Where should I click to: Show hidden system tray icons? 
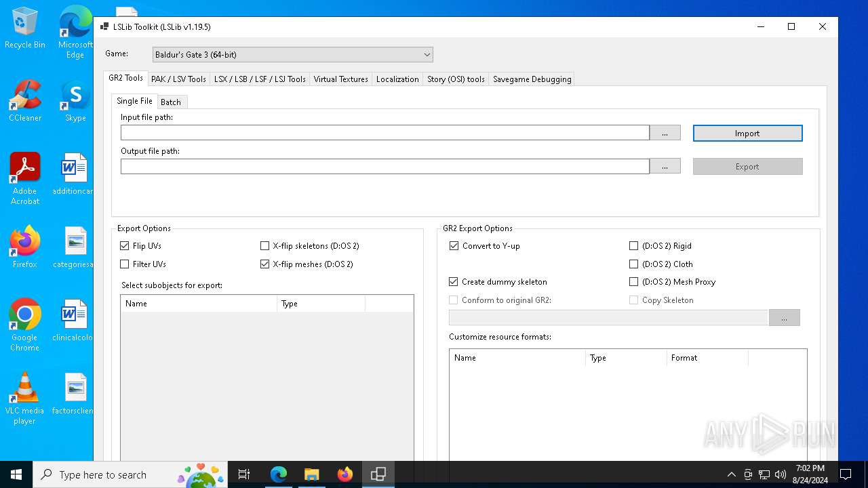click(731, 474)
